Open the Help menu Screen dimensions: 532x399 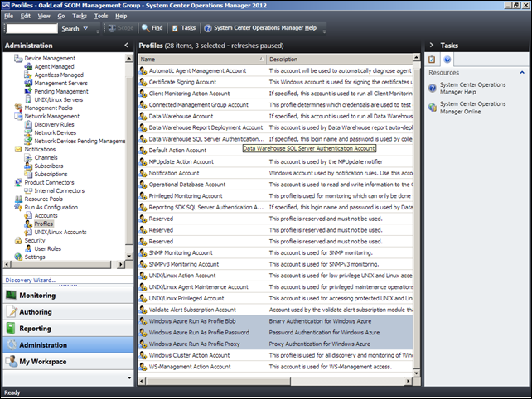click(121, 16)
